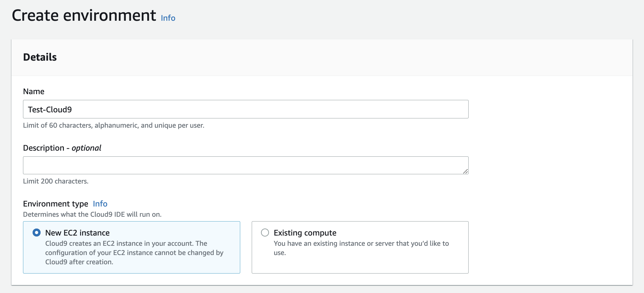
Task: Select the New EC2 instance radio button
Action: (x=37, y=232)
